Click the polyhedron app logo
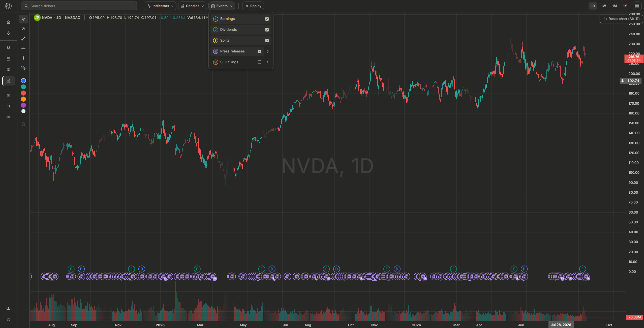 coord(8,6)
